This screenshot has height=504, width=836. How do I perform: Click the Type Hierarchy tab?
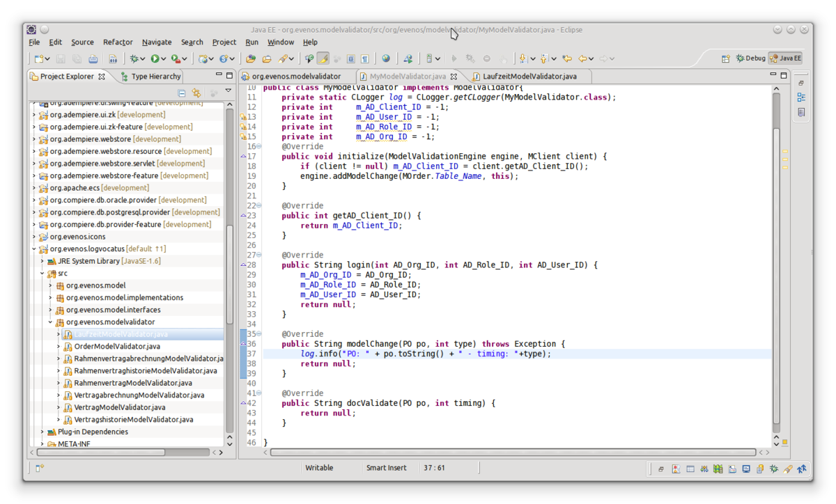tap(155, 77)
